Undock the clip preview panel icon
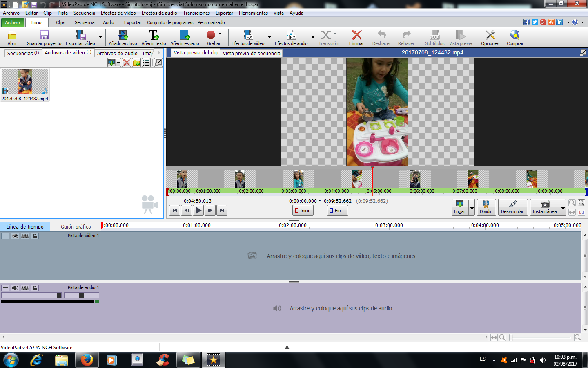This screenshot has height=368, width=588. (x=583, y=52)
